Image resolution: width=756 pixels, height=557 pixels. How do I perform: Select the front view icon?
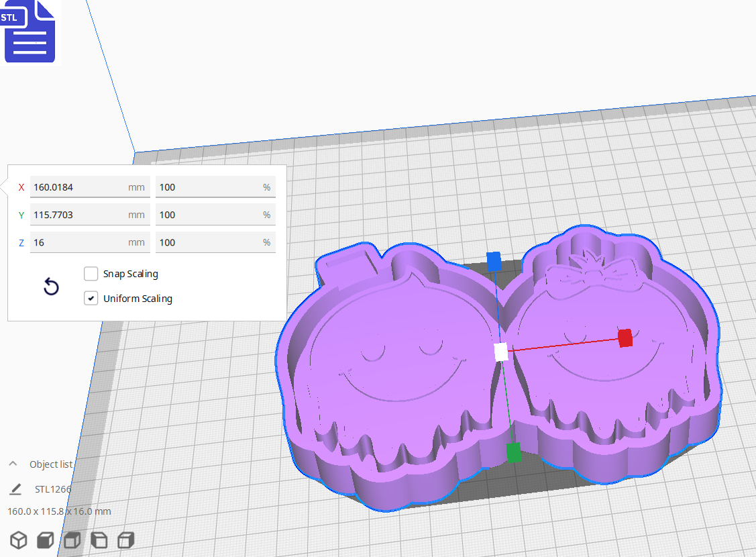click(44, 540)
